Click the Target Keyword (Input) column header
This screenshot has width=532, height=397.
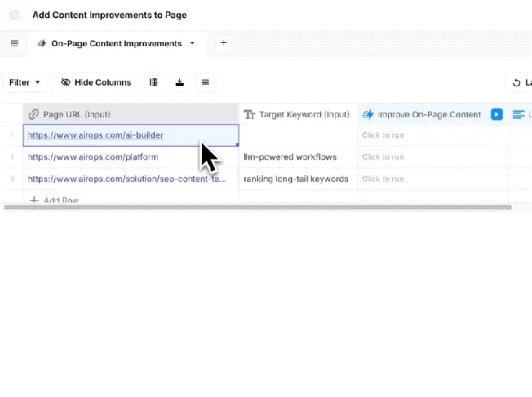point(297,114)
